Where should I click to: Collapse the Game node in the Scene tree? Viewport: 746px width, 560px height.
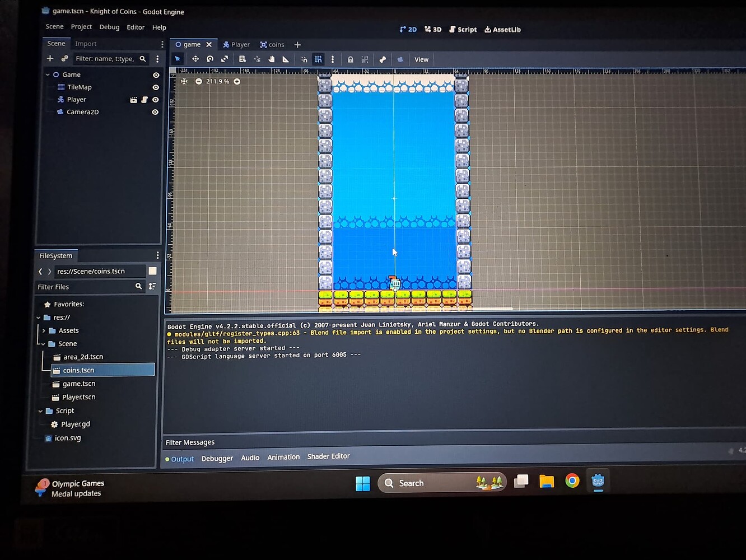pyautogui.click(x=48, y=74)
